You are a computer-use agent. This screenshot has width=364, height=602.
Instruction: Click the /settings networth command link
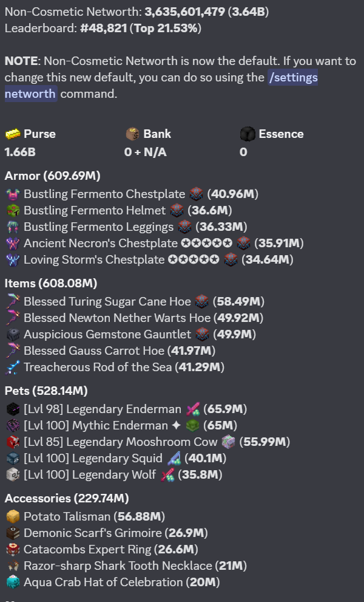coord(161,85)
